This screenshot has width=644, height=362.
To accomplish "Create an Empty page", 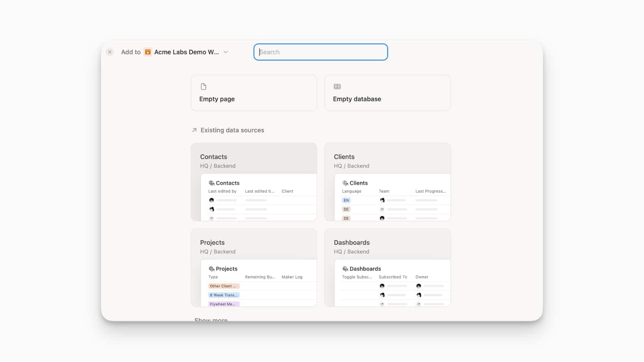I will (x=254, y=93).
